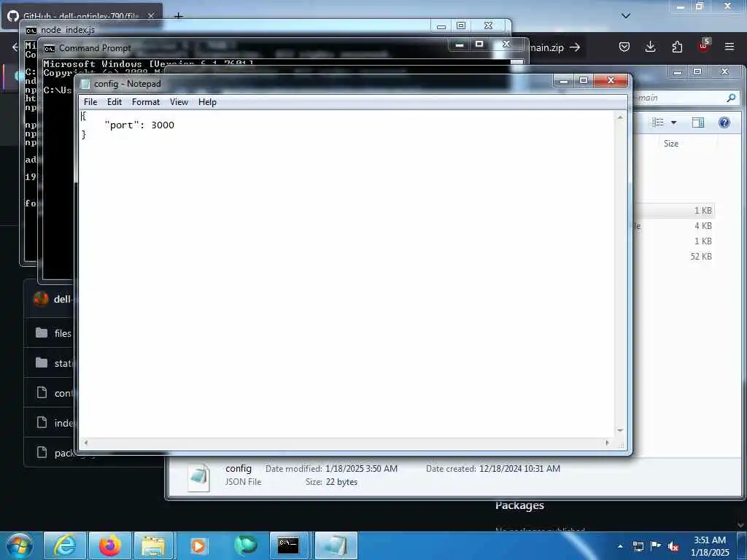Click the Notepad horizontal scrollbar right arrow
747x560 pixels.
[608, 443]
